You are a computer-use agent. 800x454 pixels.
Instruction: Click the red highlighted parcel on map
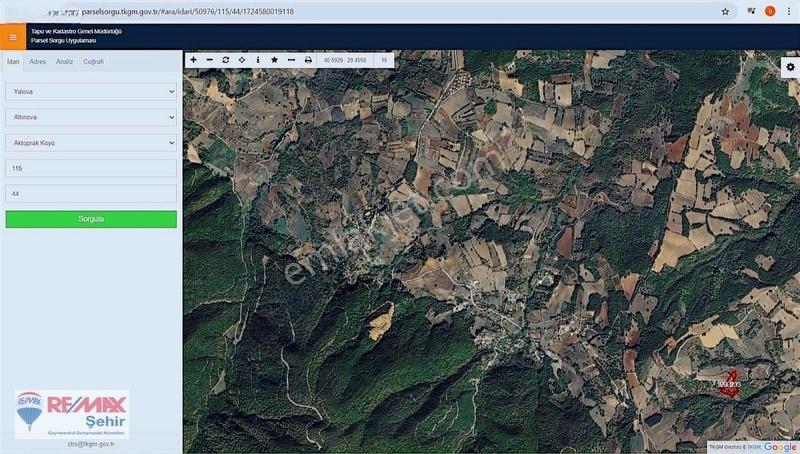click(730, 384)
